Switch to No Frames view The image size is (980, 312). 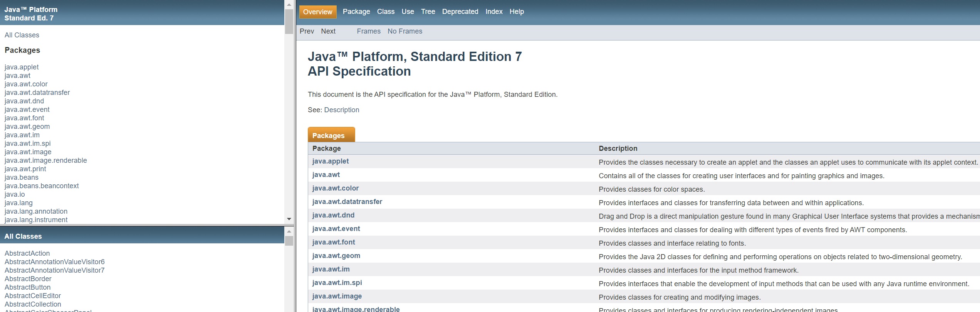[x=404, y=31]
